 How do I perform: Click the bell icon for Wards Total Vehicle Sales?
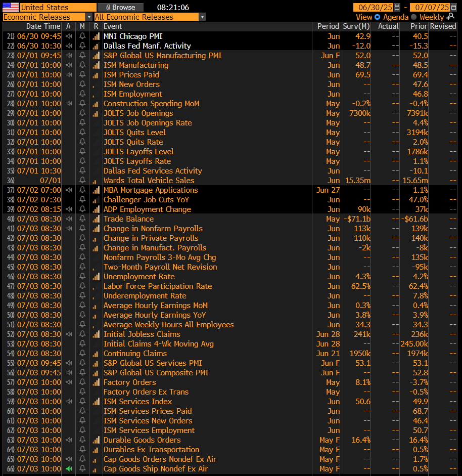[82, 180]
